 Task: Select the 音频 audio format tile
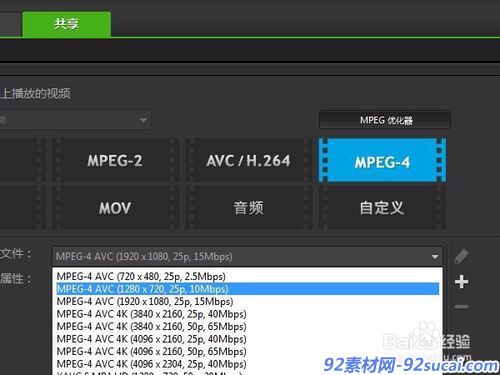coord(249,208)
